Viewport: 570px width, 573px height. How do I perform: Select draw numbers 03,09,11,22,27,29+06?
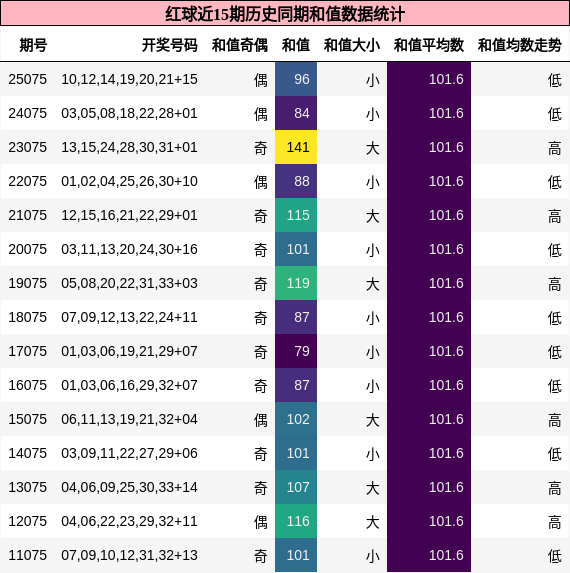129,453
